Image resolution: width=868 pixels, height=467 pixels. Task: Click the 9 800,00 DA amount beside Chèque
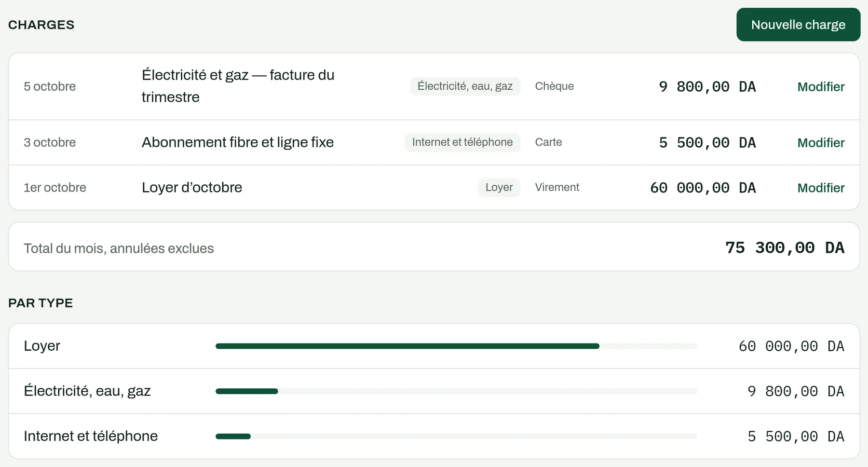(x=707, y=87)
